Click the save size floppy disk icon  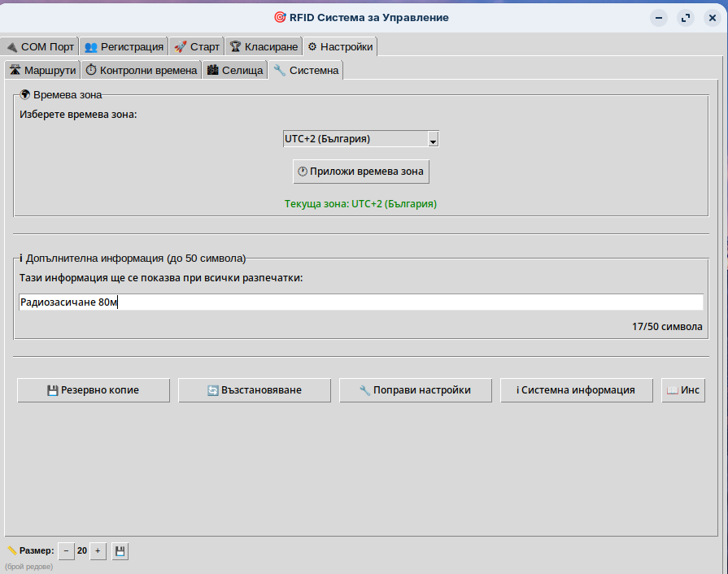tap(120, 551)
